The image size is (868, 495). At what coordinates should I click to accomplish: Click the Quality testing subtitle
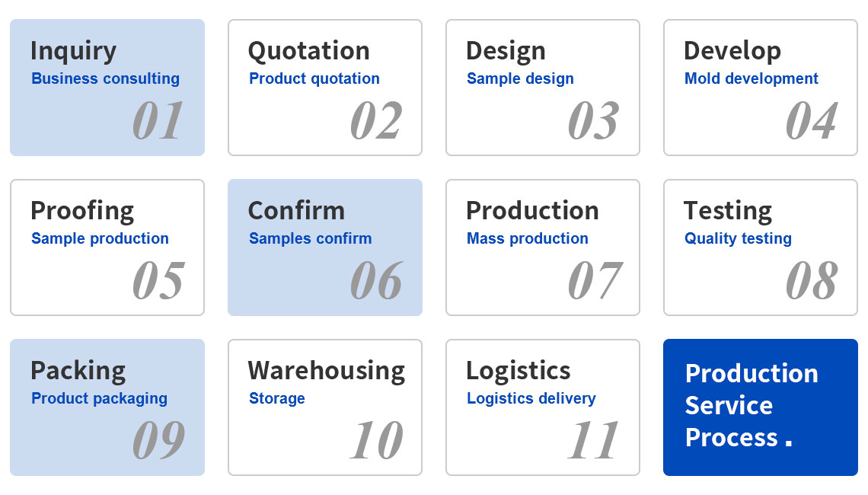click(x=738, y=238)
